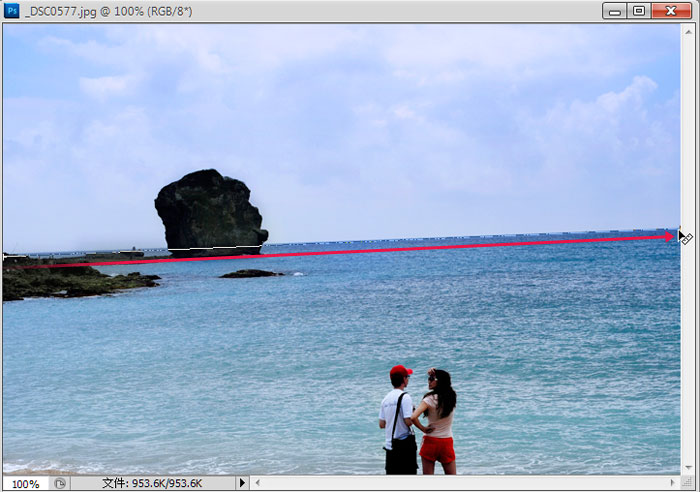Click the large dark rock in the photo
The height and width of the screenshot is (492, 700).
click(x=210, y=211)
